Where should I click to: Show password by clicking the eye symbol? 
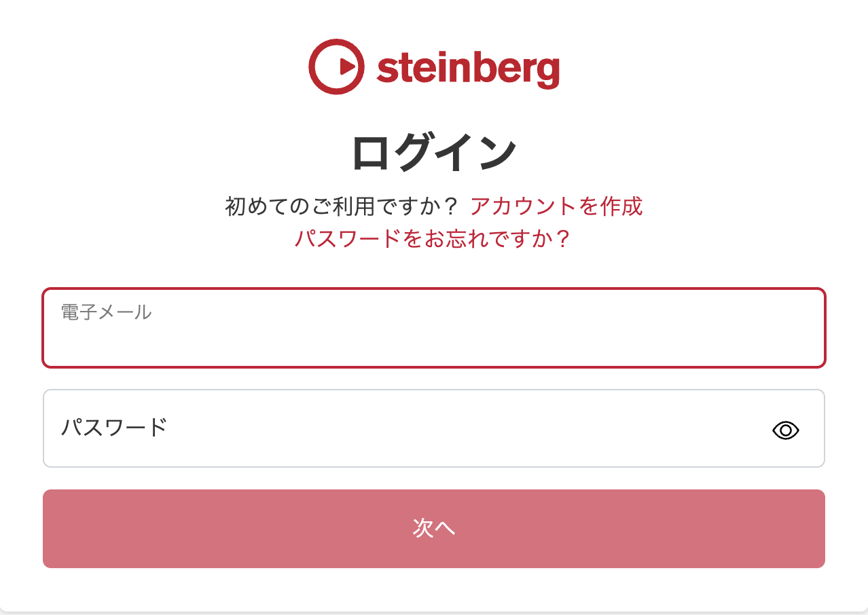click(x=786, y=430)
